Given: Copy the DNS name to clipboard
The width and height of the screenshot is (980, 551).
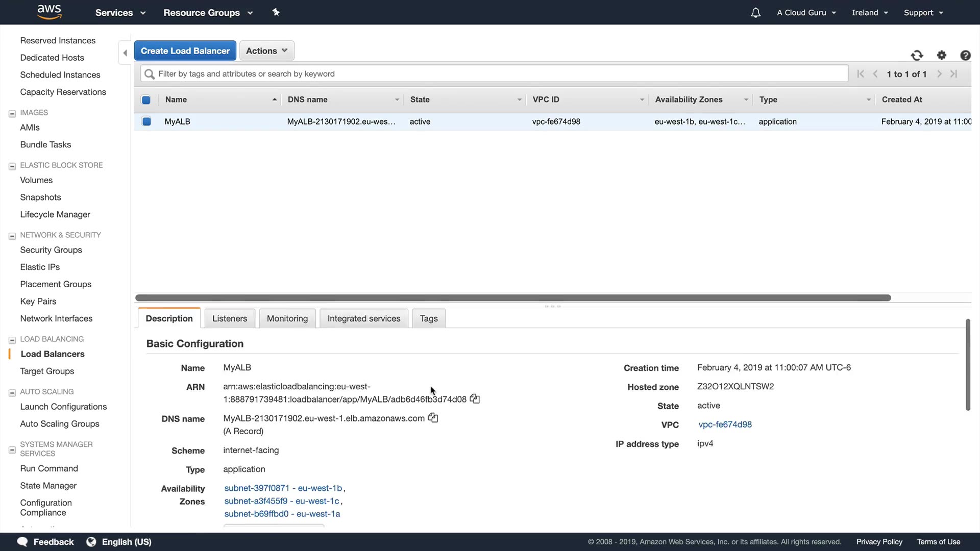Looking at the screenshot, I should [433, 418].
